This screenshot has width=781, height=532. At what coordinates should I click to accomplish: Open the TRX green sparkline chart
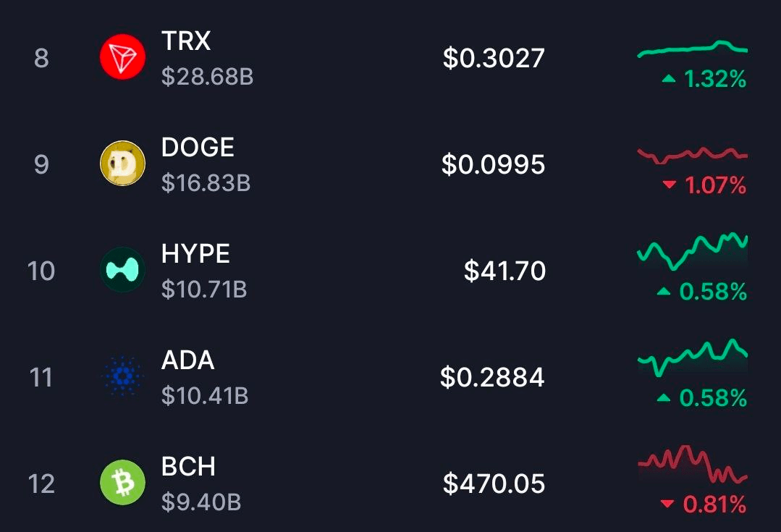point(692,49)
